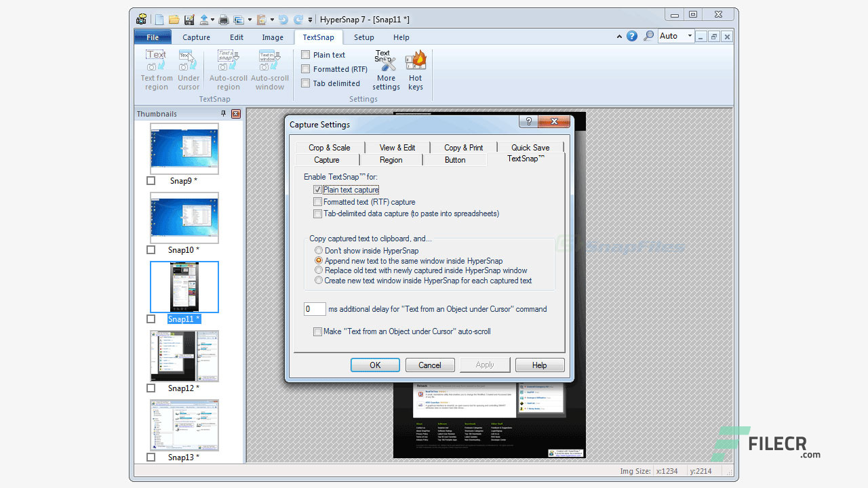The height and width of the screenshot is (488, 868).
Task: Open the File menu
Action: (153, 37)
